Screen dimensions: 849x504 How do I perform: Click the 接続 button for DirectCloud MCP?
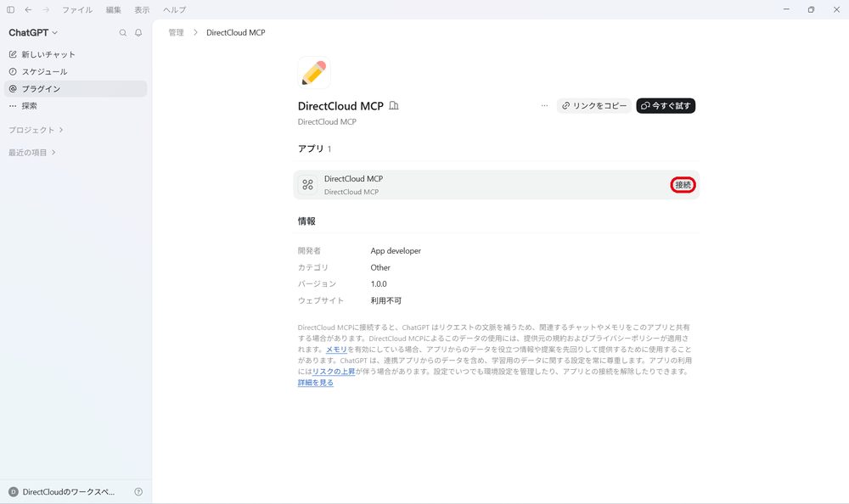click(683, 185)
